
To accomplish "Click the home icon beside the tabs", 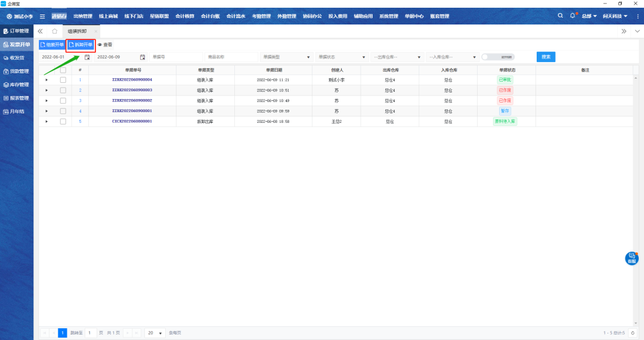I will [55, 31].
